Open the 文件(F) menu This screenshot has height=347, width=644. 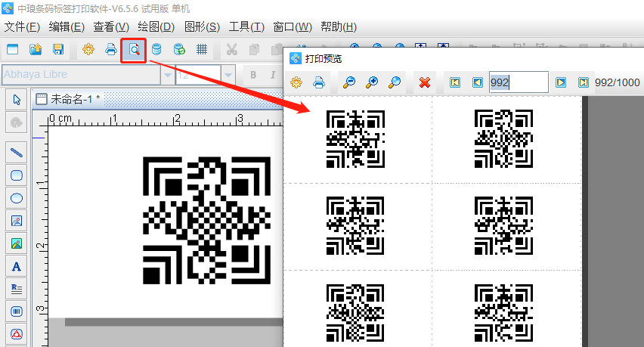coord(22,27)
